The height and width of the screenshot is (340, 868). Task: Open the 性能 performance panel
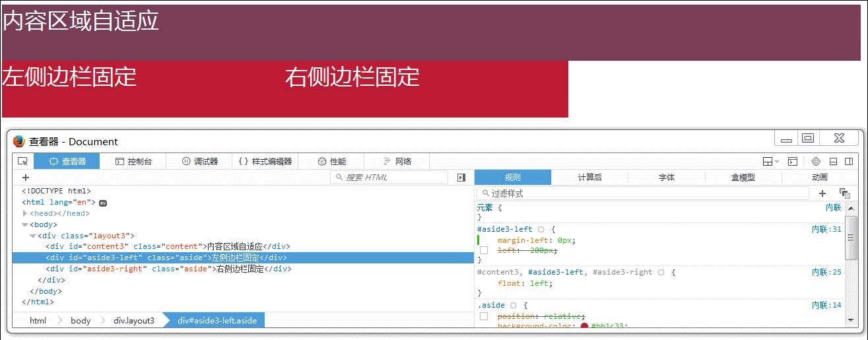(331, 161)
